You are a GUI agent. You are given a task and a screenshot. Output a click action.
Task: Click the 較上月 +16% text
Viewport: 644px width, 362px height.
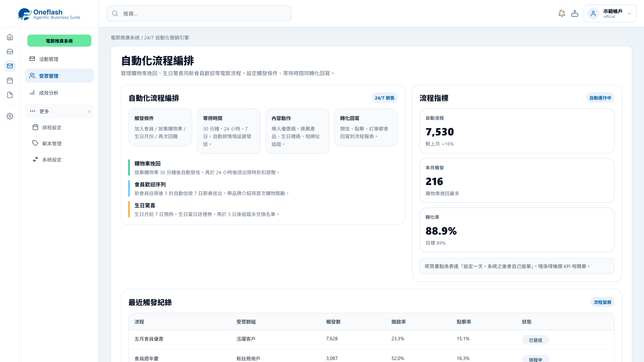click(x=440, y=144)
